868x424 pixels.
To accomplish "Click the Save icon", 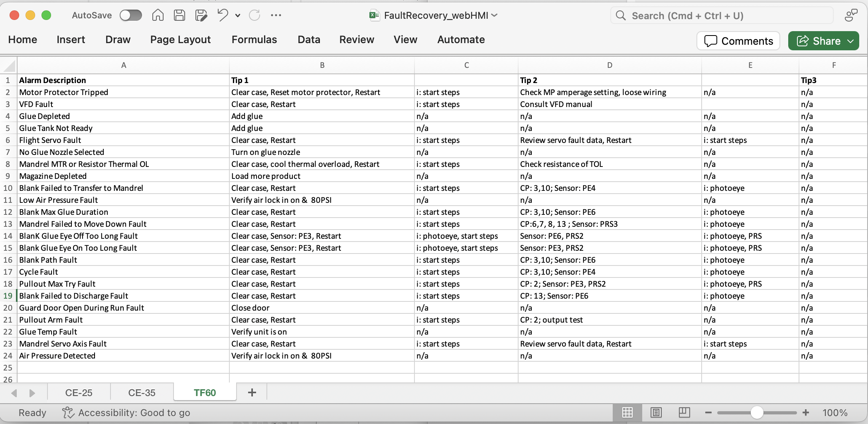I will click(180, 15).
